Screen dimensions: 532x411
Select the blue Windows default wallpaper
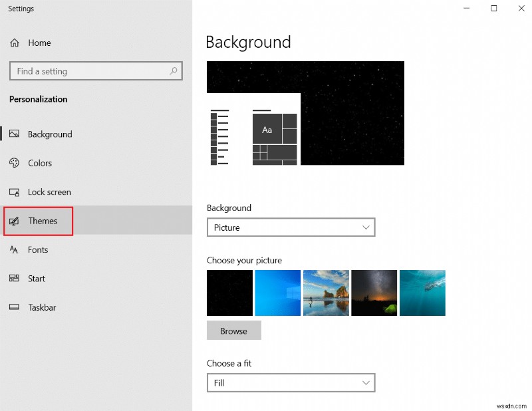pyautogui.click(x=277, y=292)
